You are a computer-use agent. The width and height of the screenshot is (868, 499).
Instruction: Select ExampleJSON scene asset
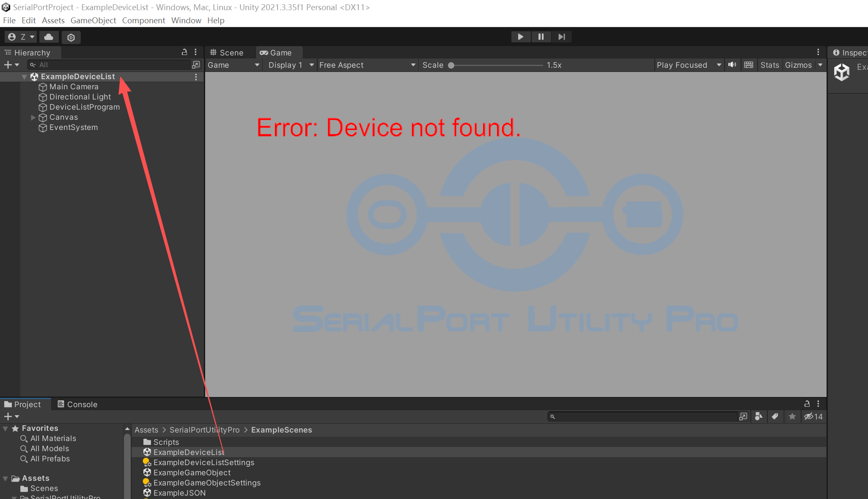(x=175, y=493)
